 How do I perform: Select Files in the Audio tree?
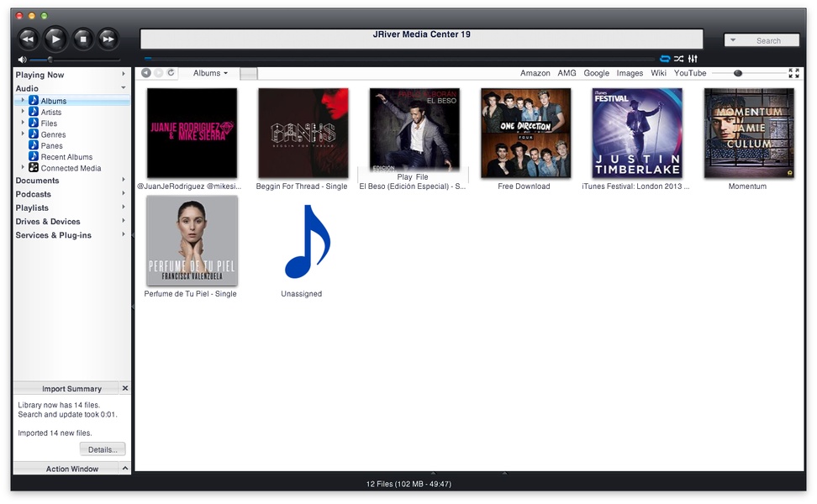49,123
